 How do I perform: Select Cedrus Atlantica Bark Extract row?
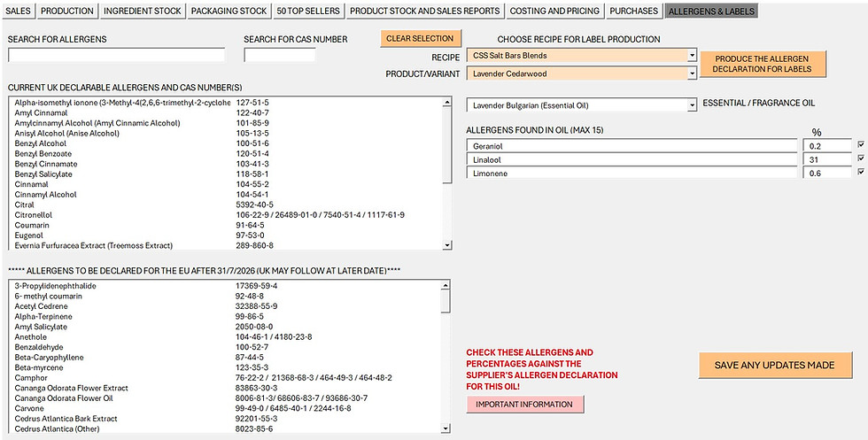coord(225,419)
